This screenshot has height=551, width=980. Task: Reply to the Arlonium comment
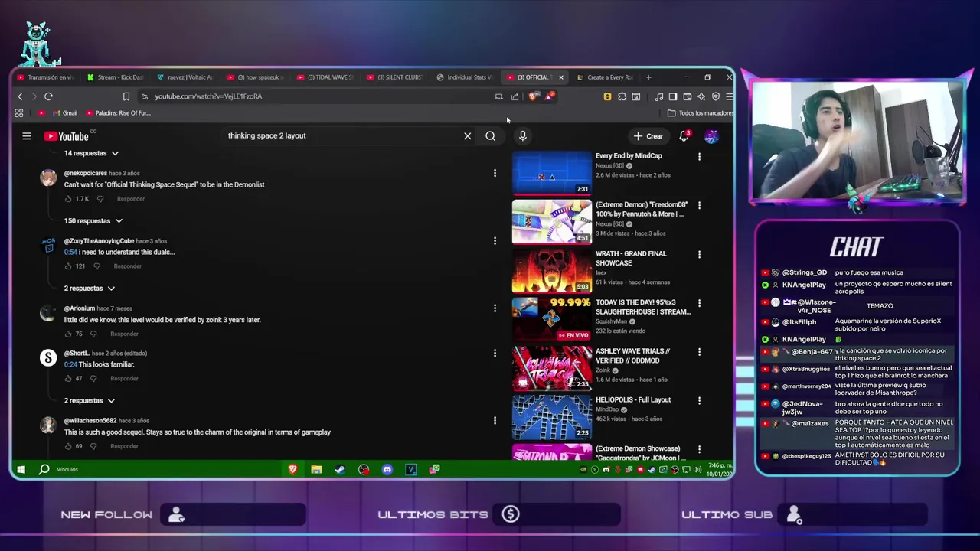click(124, 334)
